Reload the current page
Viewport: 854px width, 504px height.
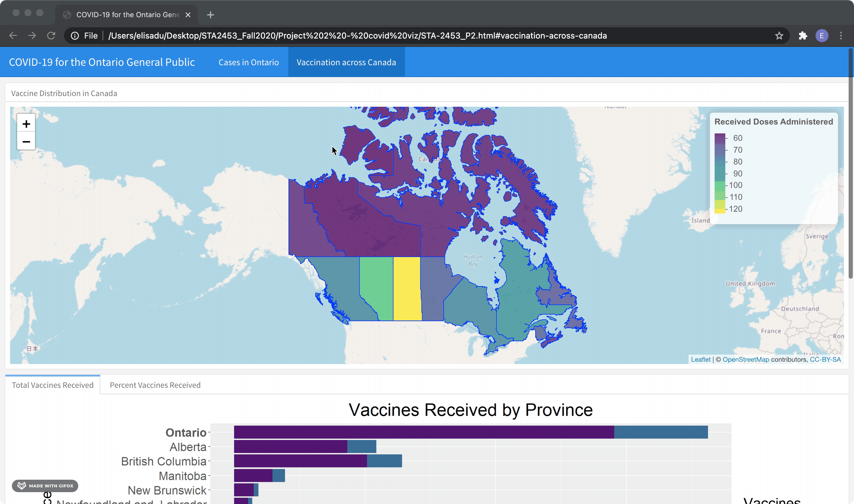point(51,36)
